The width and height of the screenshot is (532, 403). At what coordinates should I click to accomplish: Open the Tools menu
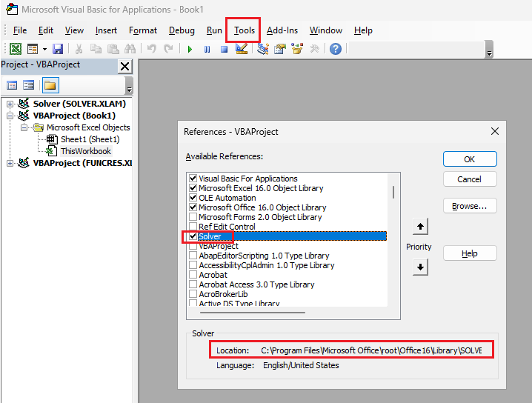(x=245, y=30)
